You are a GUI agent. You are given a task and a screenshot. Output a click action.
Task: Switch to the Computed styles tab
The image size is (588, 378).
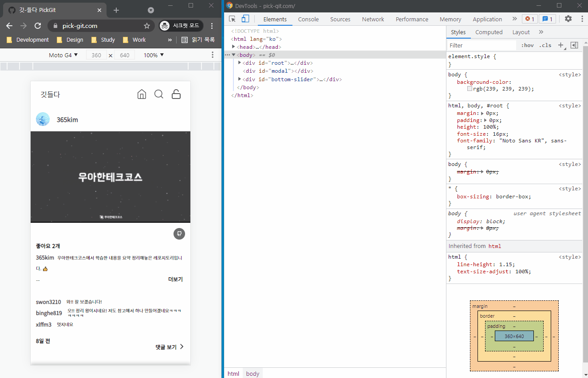[x=489, y=32]
